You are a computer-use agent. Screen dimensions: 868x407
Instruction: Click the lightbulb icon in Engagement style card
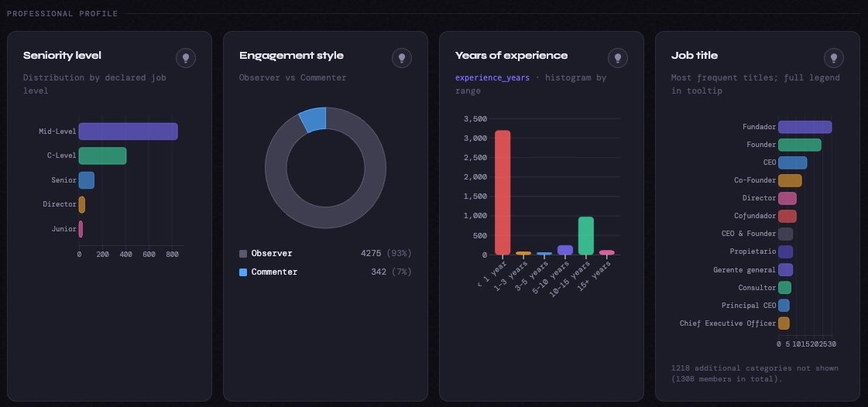click(401, 58)
